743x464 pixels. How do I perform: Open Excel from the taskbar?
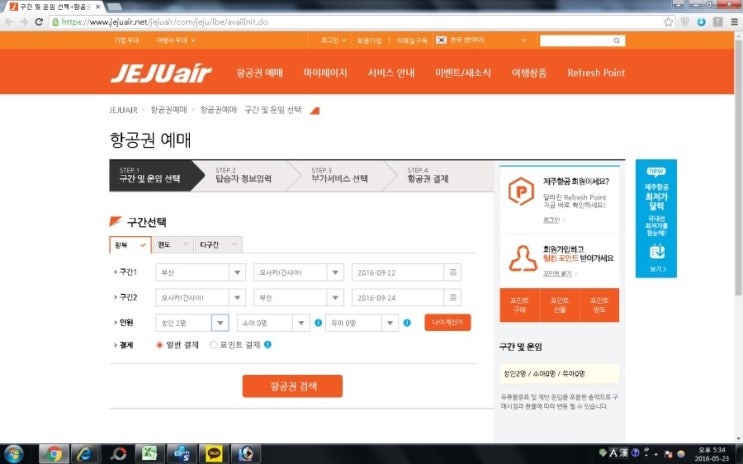click(x=149, y=454)
